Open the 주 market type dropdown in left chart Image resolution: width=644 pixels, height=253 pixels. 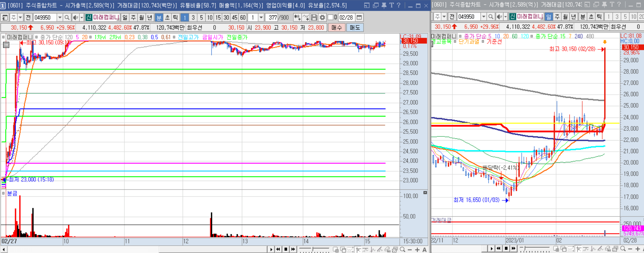click(x=20, y=17)
